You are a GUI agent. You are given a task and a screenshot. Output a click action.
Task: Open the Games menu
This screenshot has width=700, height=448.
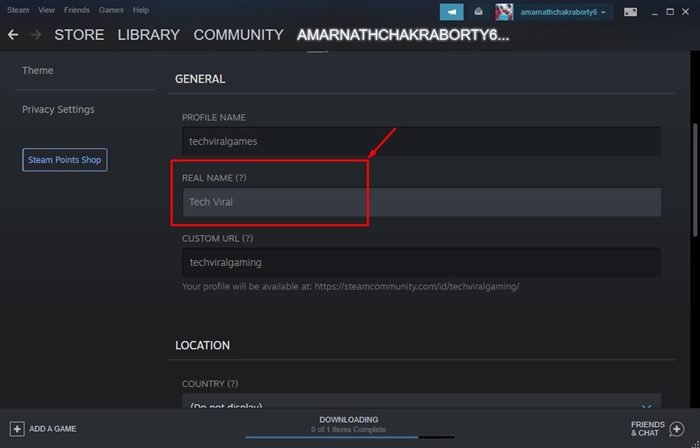(x=110, y=10)
